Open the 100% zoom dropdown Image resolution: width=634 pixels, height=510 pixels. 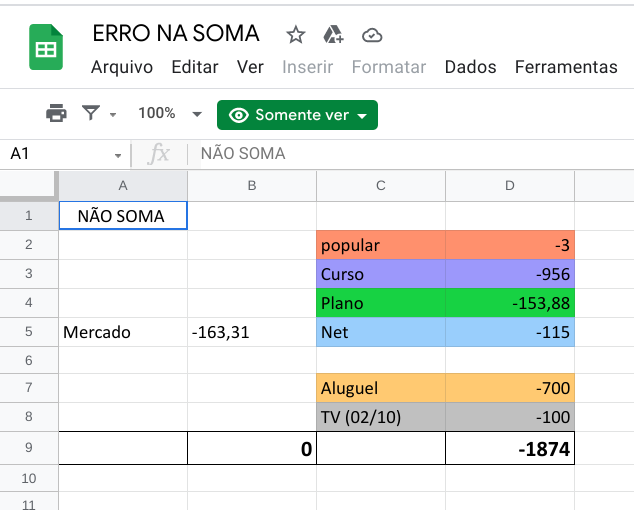click(169, 114)
